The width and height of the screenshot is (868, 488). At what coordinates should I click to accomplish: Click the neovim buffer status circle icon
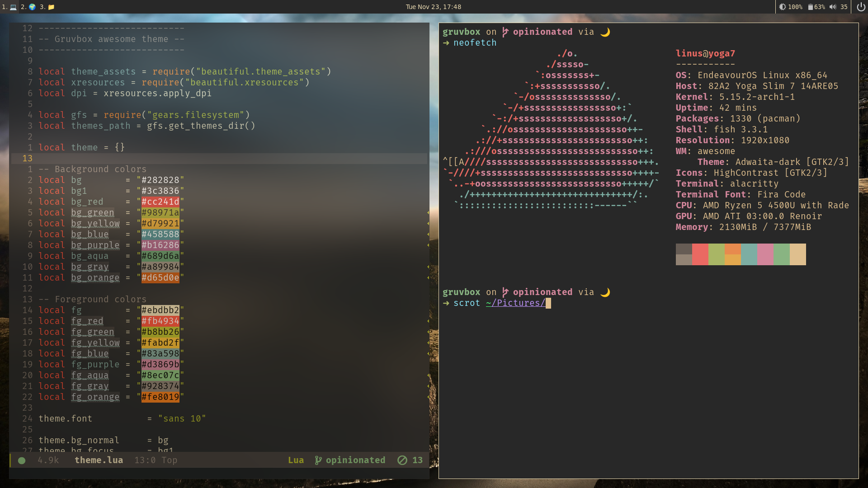point(23,460)
